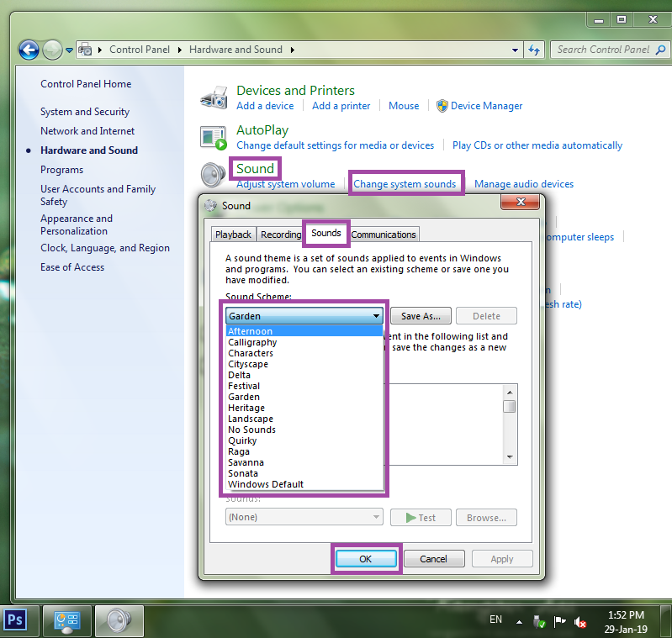Screen dimensions: 672x638
Task: Click Change default settings for media or devices
Action: 335,145
